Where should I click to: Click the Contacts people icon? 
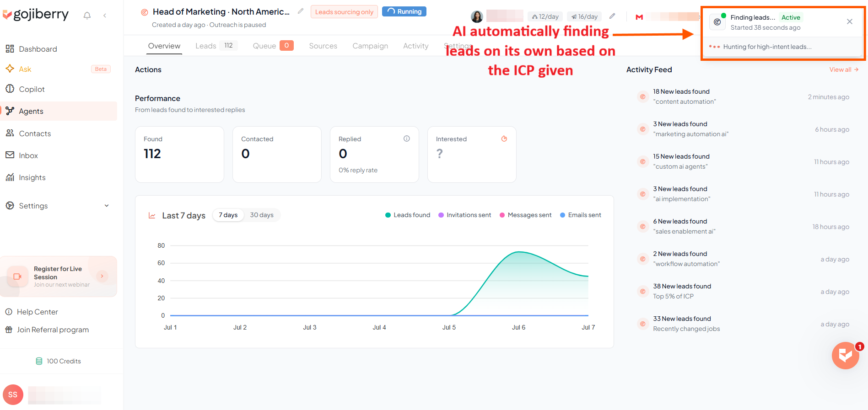tap(10, 133)
